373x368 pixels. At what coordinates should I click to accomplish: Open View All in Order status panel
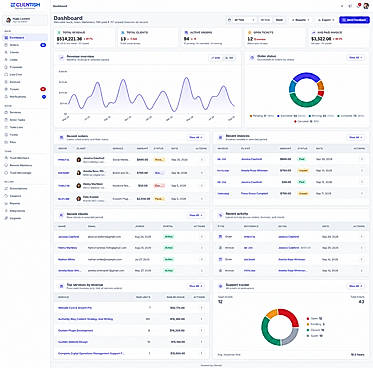click(x=355, y=58)
